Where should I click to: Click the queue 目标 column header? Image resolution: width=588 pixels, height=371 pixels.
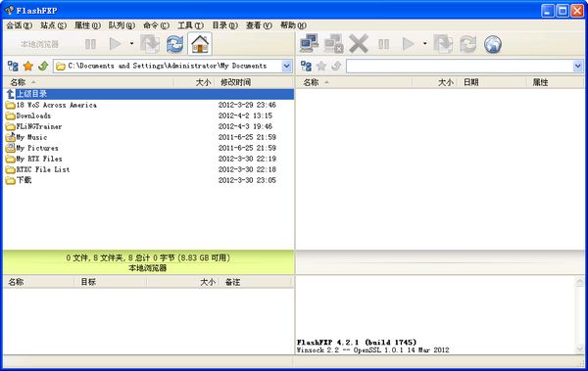(111, 282)
